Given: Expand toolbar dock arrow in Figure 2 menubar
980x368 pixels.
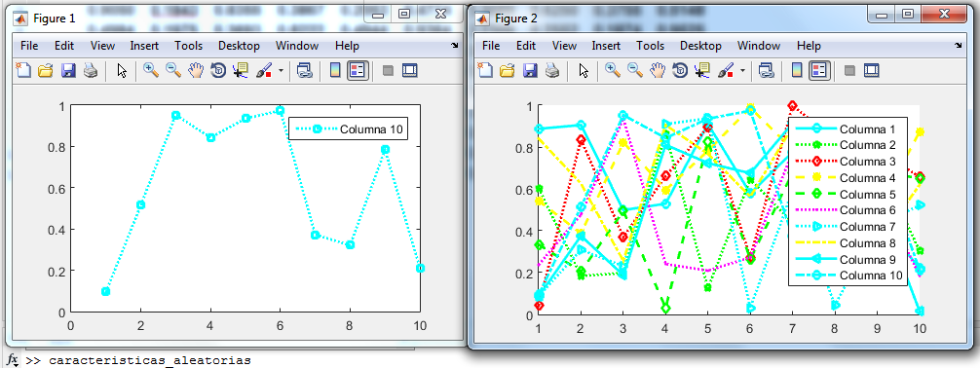Looking at the screenshot, I should [958, 46].
